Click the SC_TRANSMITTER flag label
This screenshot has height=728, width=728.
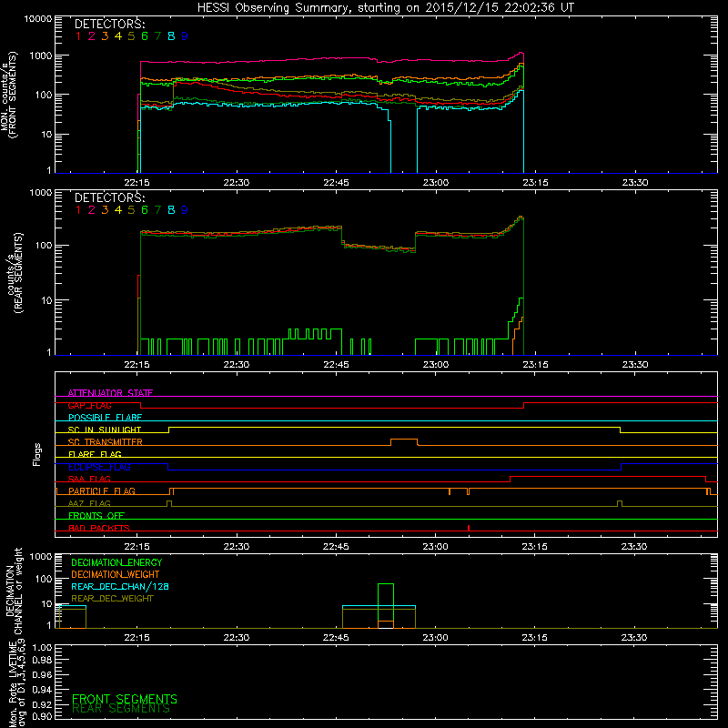105,442
